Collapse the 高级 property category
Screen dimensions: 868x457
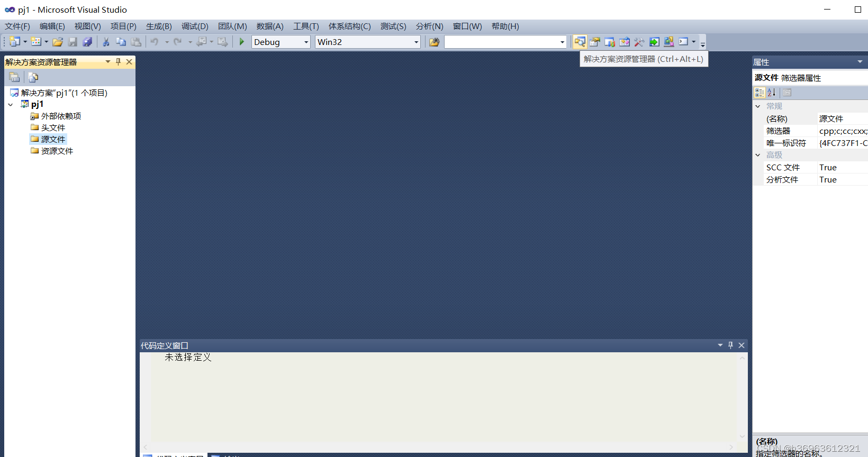tap(758, 155)
